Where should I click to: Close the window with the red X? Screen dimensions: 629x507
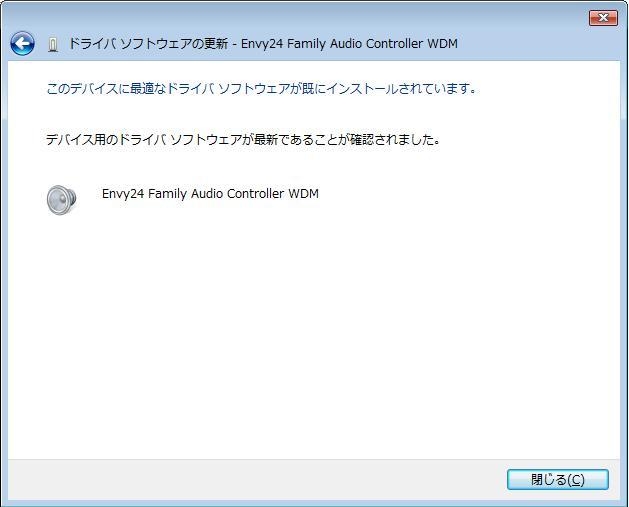point(603,17)
